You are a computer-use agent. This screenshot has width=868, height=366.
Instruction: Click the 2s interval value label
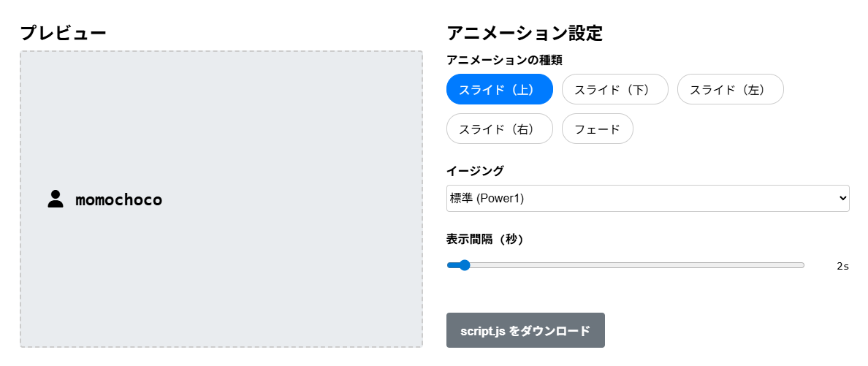pos(842,266)
